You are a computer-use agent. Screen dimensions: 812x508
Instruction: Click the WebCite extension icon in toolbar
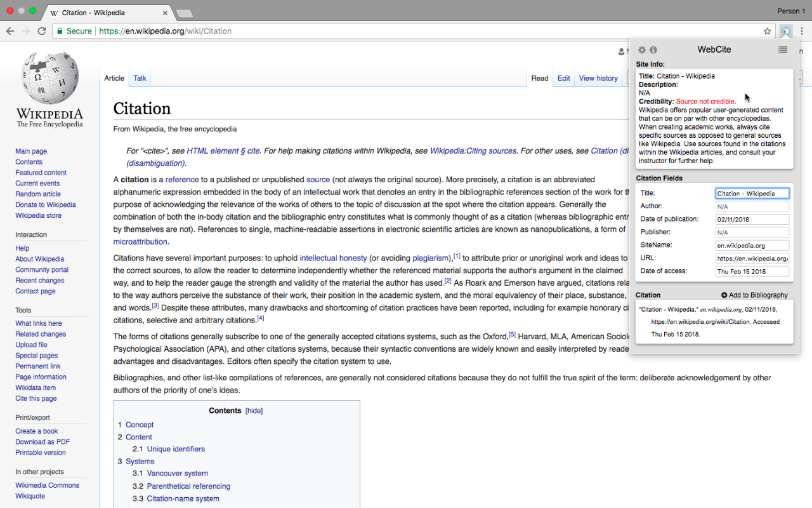[786, 30]
